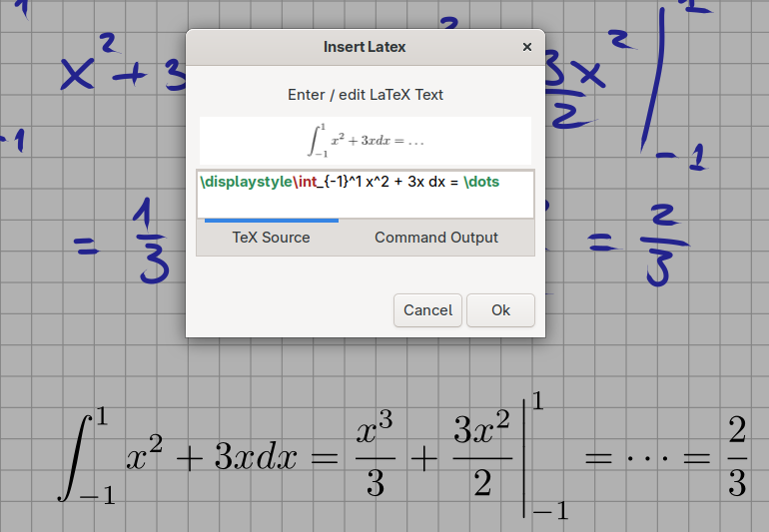769x532 pixels.
Task: Place cursor on \displaystyle command in source
Action: coord(247,182)
